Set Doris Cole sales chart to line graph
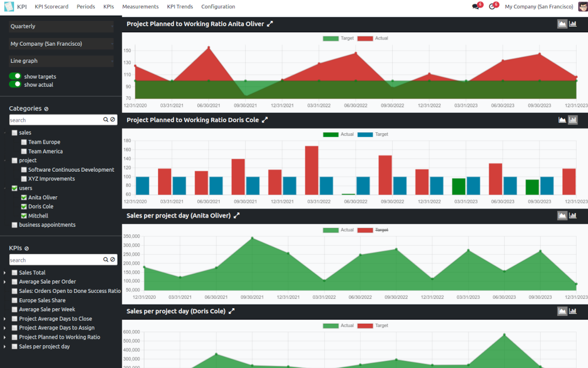Viewport: 588px width, 368px height. point(562,311)
